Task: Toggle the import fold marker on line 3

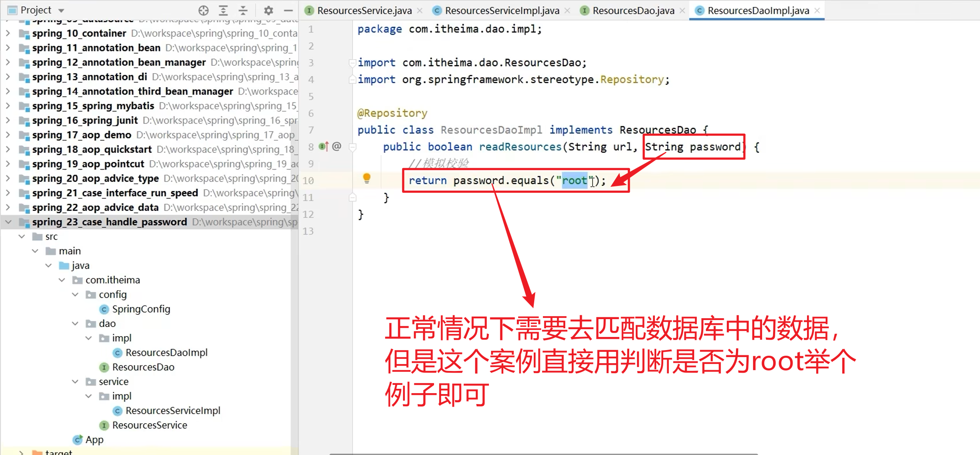Action: click(x=352, y=63)
